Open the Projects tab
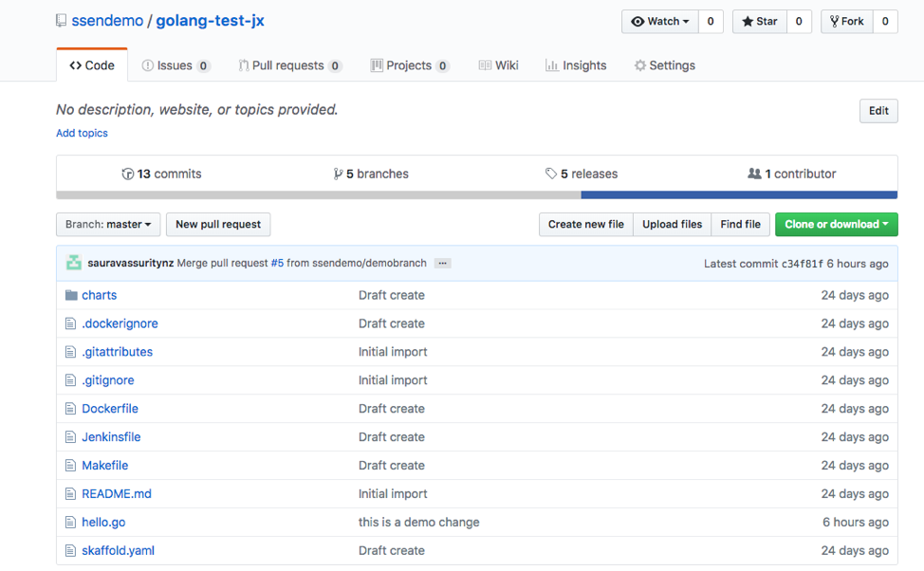The height and width of the screenshot is (571, 924). click(410, 65)
